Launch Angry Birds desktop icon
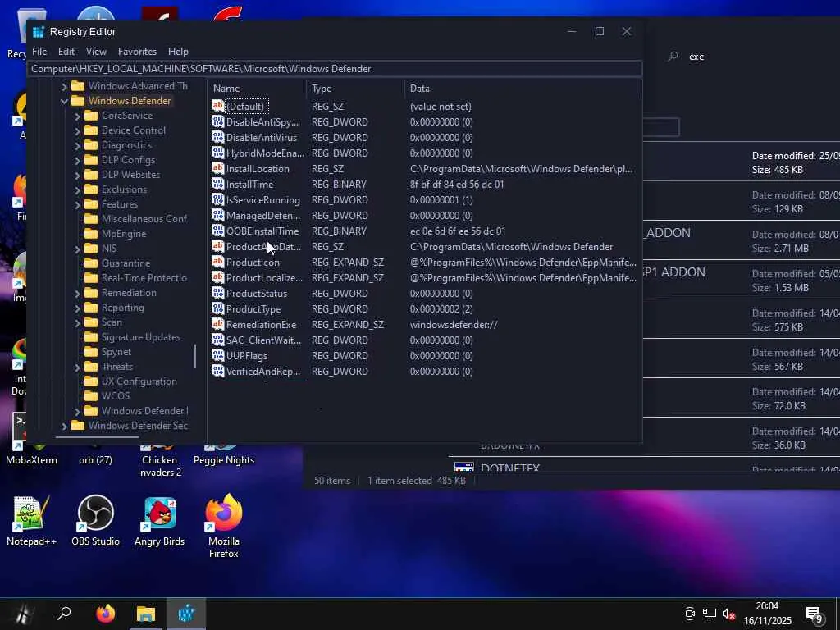Viewport: 840px width, 630px height. 159,520
